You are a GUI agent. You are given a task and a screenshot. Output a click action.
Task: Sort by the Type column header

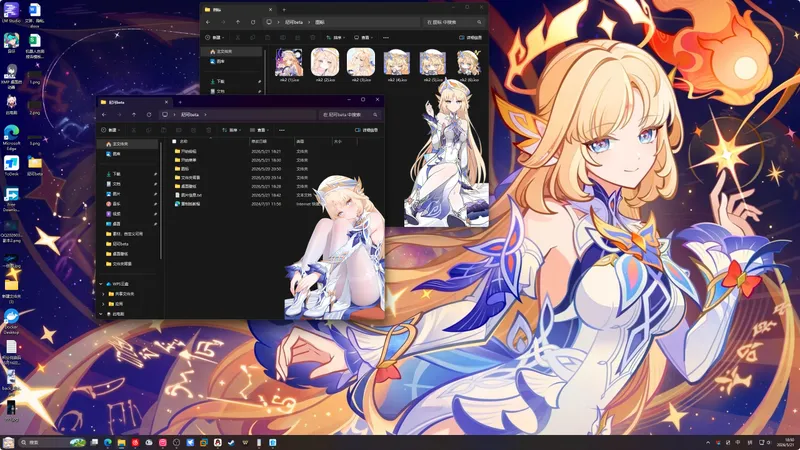(301, 141)
